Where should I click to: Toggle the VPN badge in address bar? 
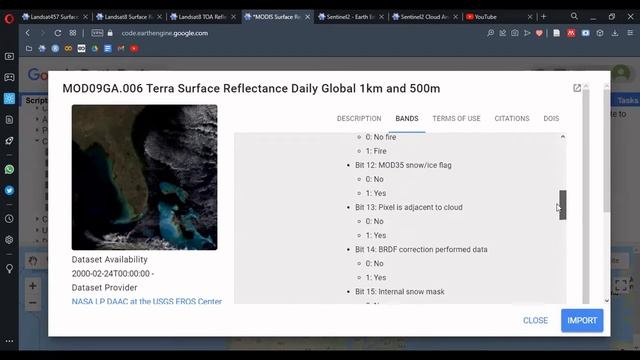point(97,33)
